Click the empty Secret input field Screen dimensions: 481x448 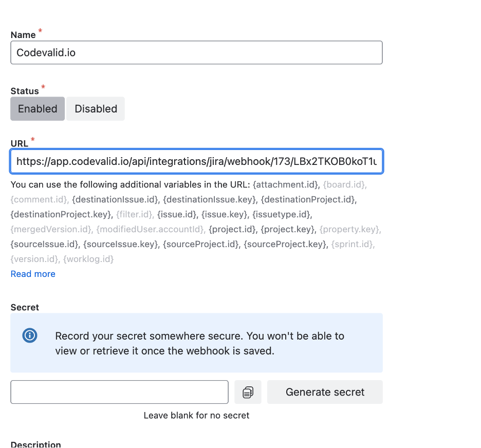(119, 392)
